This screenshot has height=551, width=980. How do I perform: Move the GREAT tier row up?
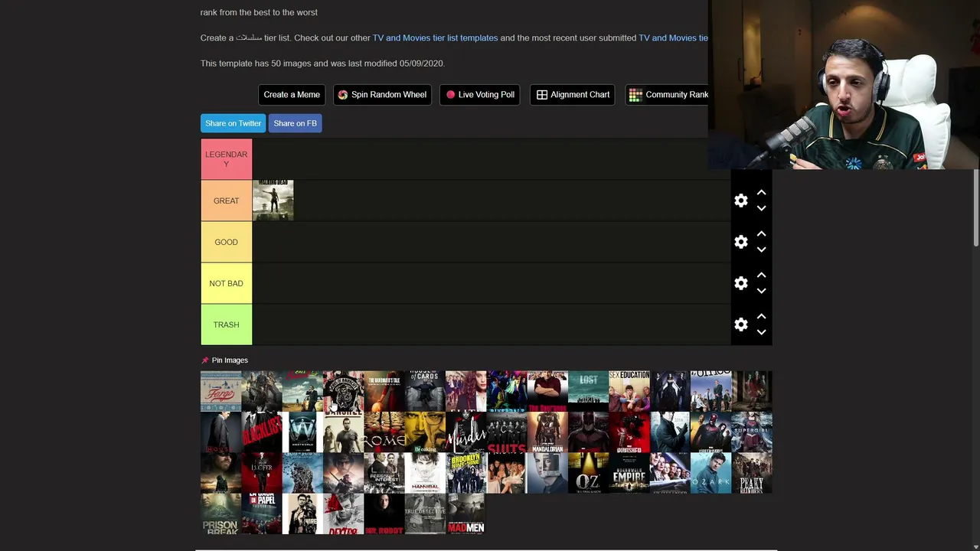point(761,193)
